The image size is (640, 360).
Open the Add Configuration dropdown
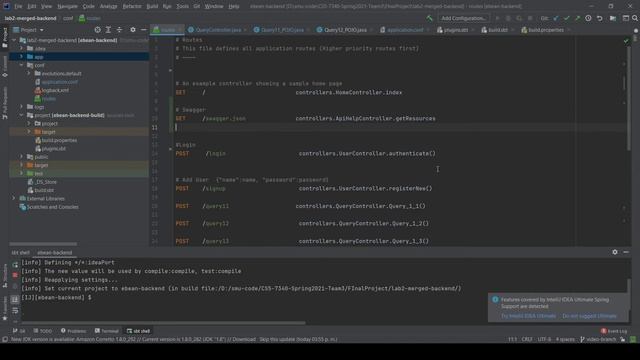click(463, 18)
